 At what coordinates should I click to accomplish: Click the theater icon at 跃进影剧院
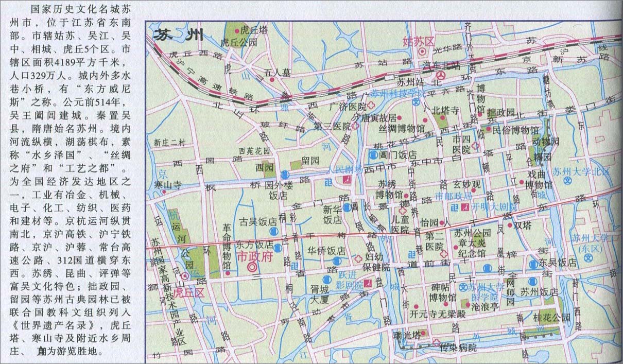[x=368, y=284]
